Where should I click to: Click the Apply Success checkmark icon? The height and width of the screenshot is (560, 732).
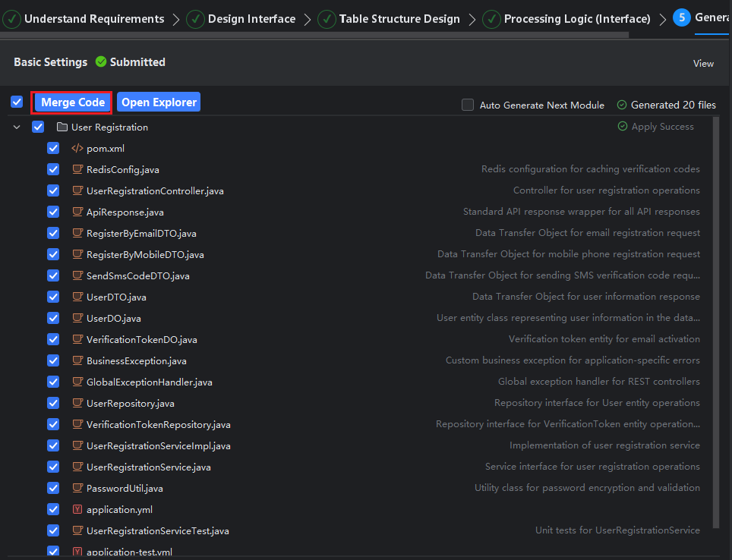(x=623, y=127)
